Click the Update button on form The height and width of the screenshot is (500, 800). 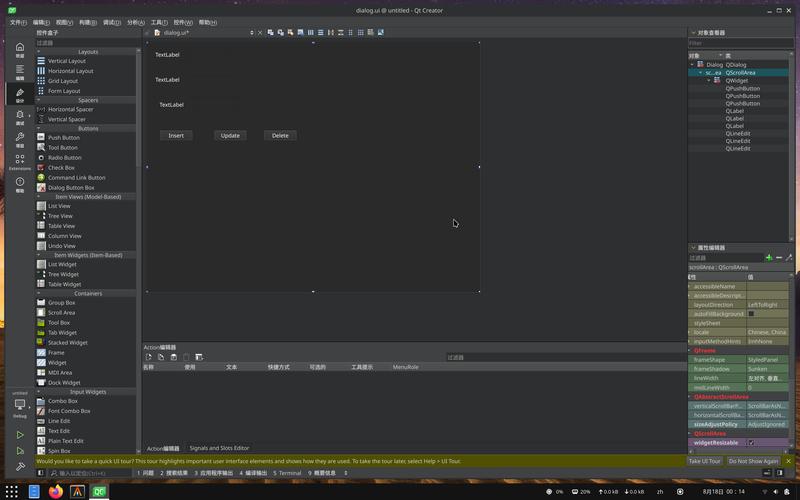tap(230, 136)
